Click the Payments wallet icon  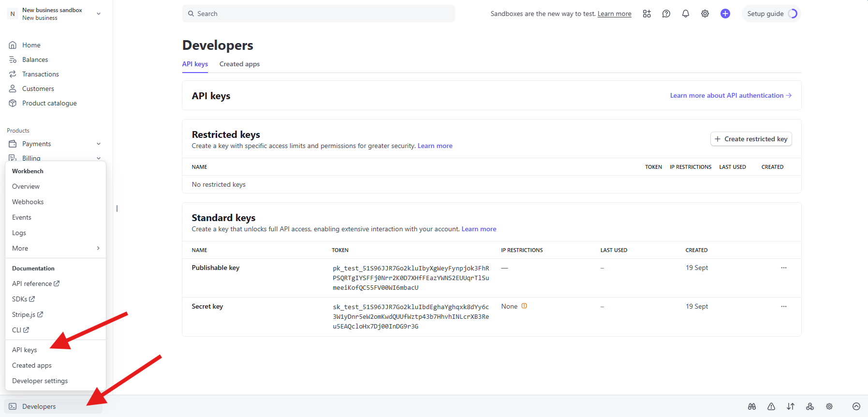pos(13,144)
